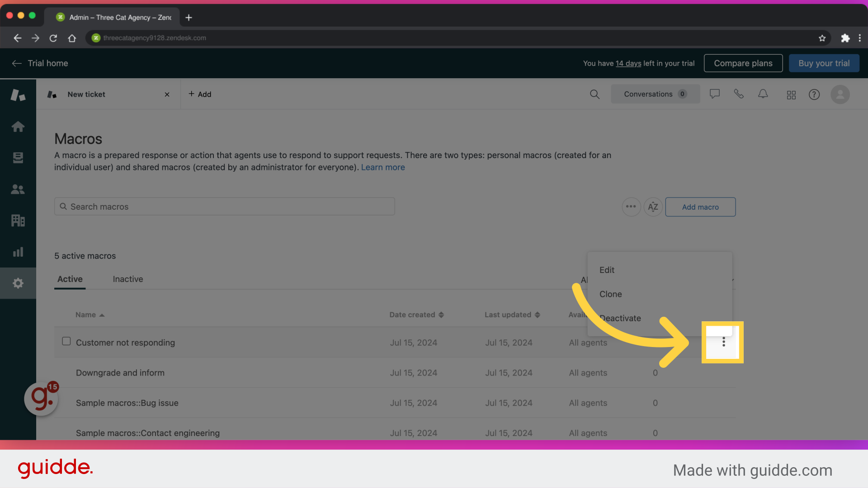This screenshot has width=868, height=488.
Task: Open the Views (tickets) sidebar icon
Action: pyautogui.click(x=18, y=158)
